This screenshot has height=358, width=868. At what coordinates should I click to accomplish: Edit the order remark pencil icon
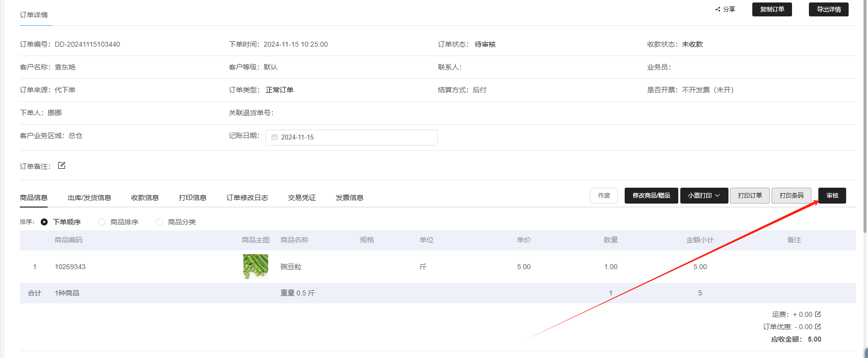62,165
